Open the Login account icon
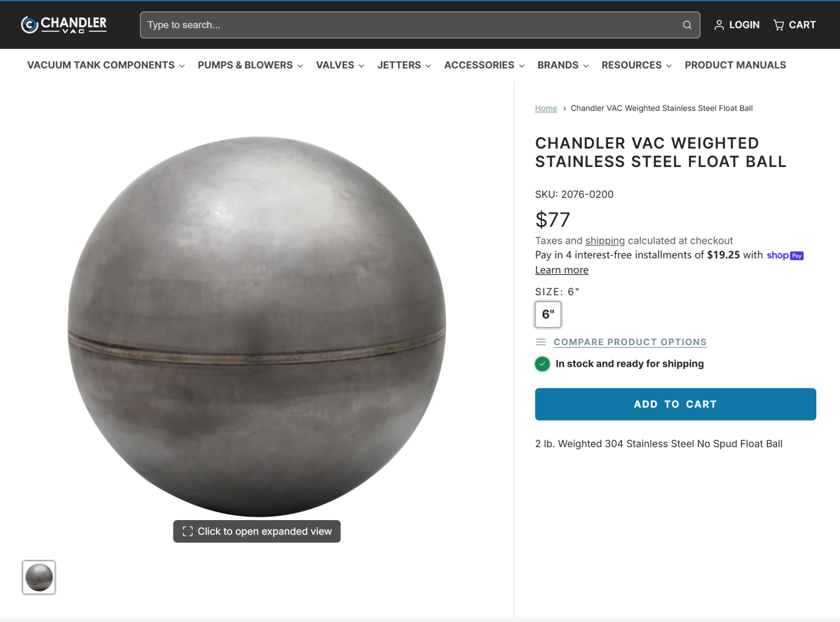The width and height of the screenshot is (840, 622). [x=719, y=25]
